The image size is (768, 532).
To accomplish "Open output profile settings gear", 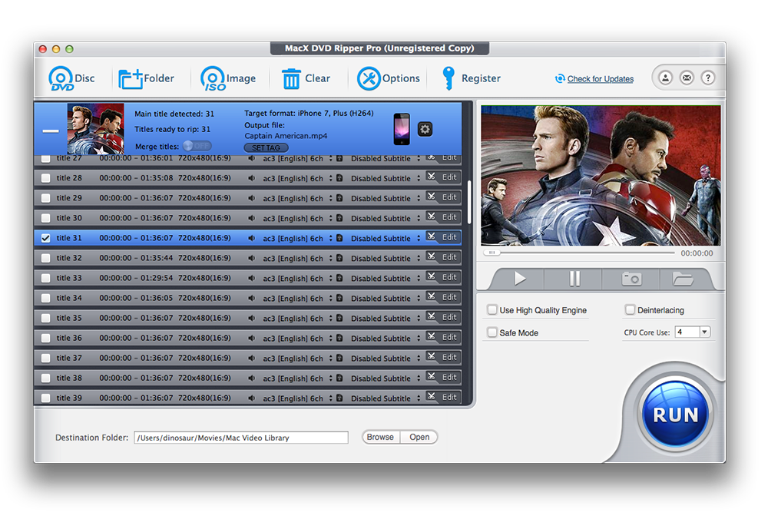I will click(x=425, y=129).
